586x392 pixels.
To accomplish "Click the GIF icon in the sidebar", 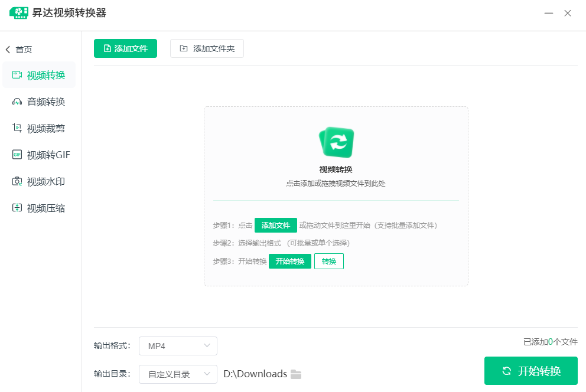I will 17,155.
